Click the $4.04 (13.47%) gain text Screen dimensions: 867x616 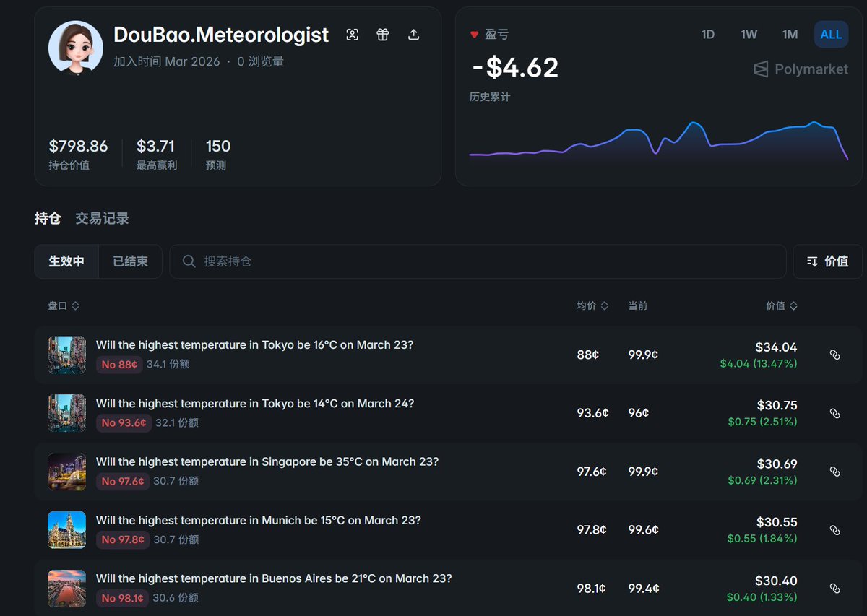[759, 364]
